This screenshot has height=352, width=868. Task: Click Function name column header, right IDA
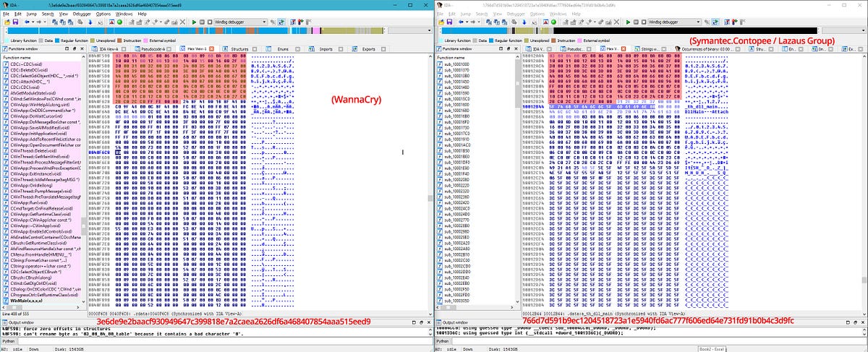click(x=476, y=58)
